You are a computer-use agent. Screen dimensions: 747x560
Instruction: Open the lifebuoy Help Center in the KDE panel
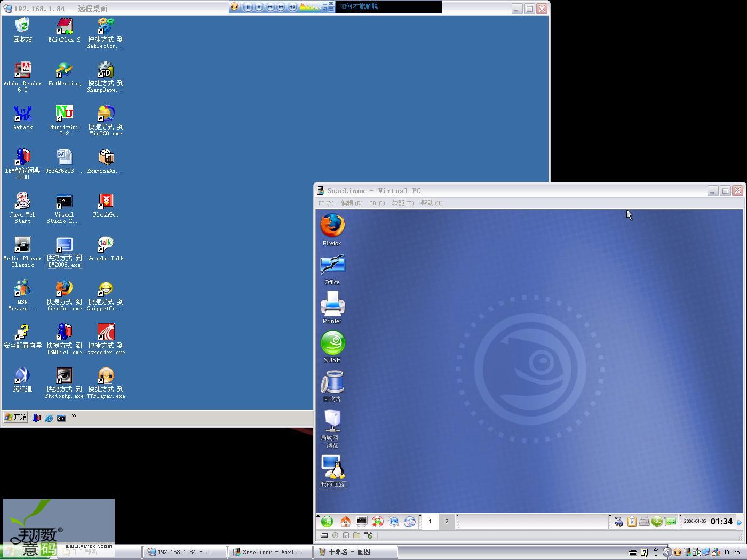pos(378,522)
